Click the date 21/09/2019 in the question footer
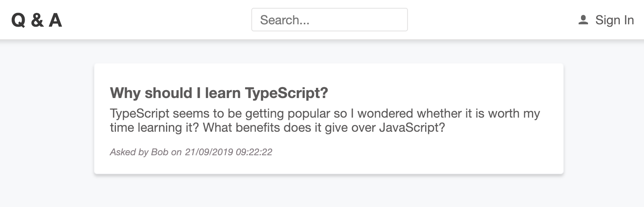This screenshot has width=644, height=207. coord(209,152)
